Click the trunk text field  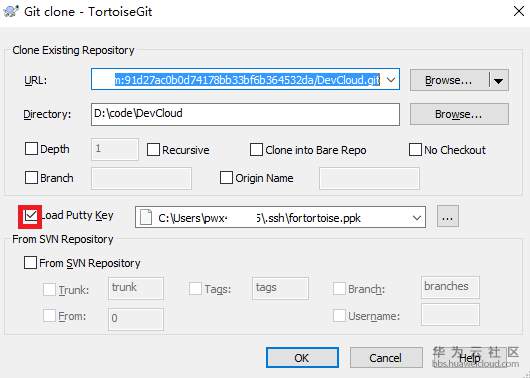[136, 288]
